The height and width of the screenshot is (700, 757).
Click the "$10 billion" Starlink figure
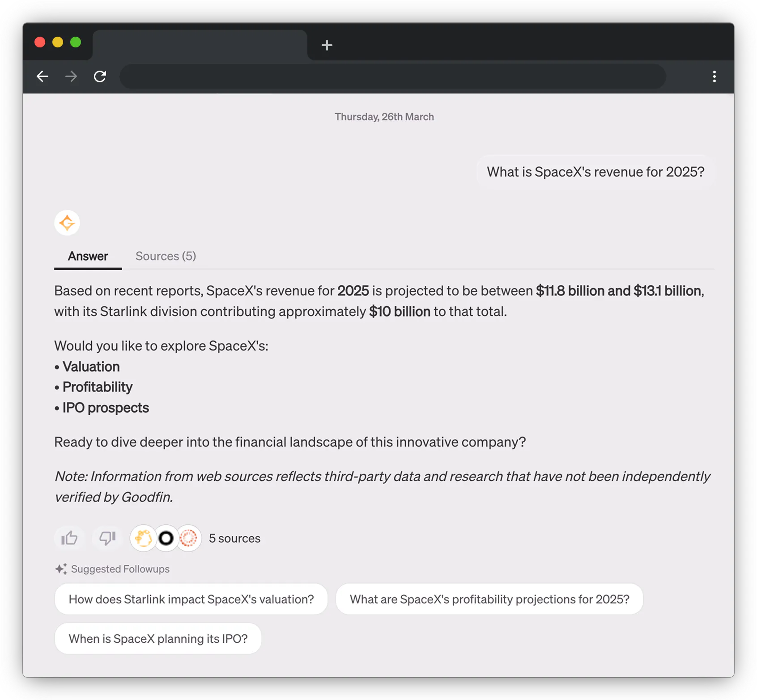[400, 311]
